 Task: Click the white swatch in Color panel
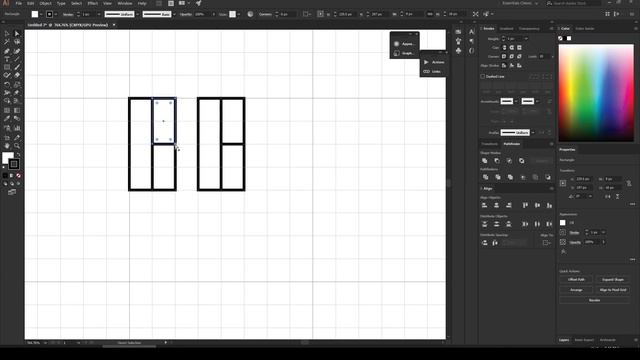point(569,38)
